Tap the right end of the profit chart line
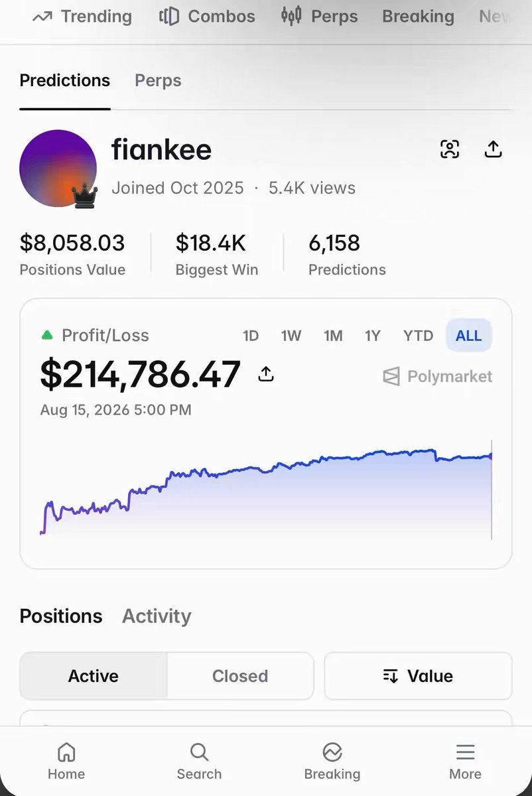 click(491, 455)
